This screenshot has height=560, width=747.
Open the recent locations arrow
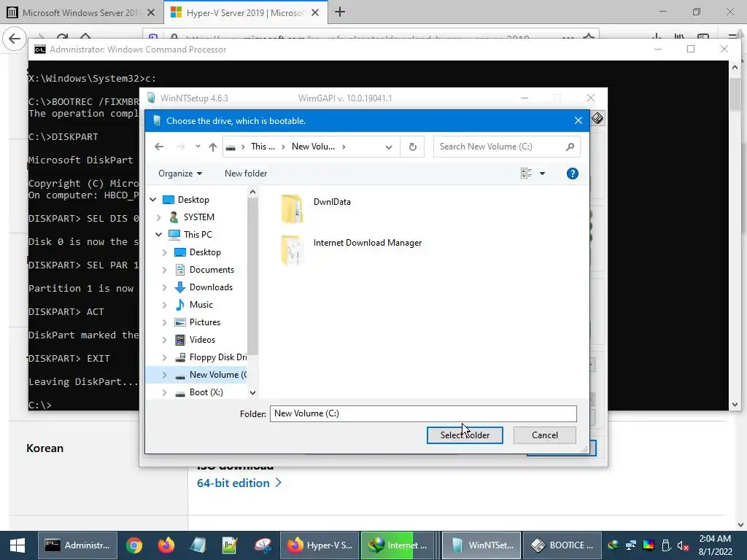pyautogui.click(x=198, y=147)
